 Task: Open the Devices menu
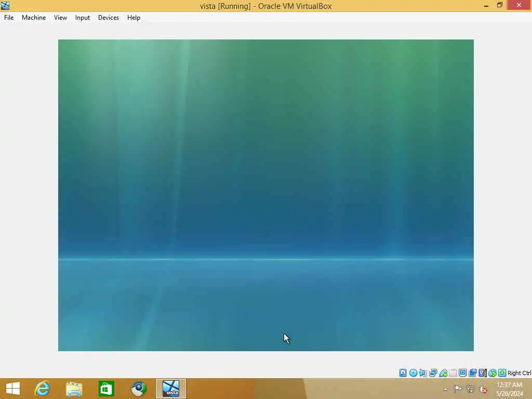click(109, 18)
